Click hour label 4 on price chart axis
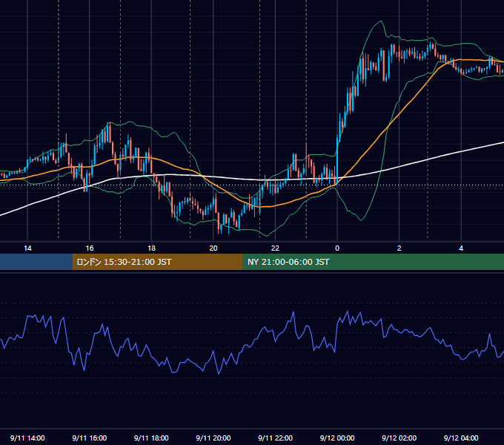 coord(461,248)
